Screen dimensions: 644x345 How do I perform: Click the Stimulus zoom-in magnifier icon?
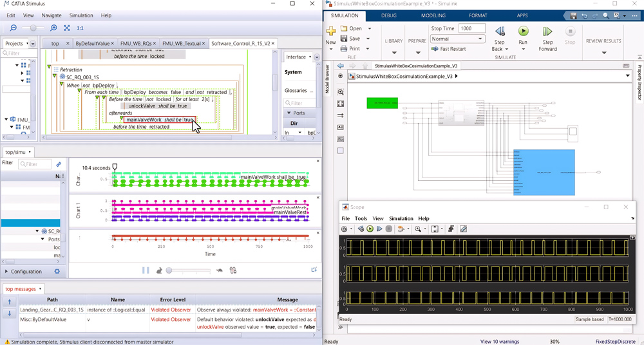tap(53, 28)
